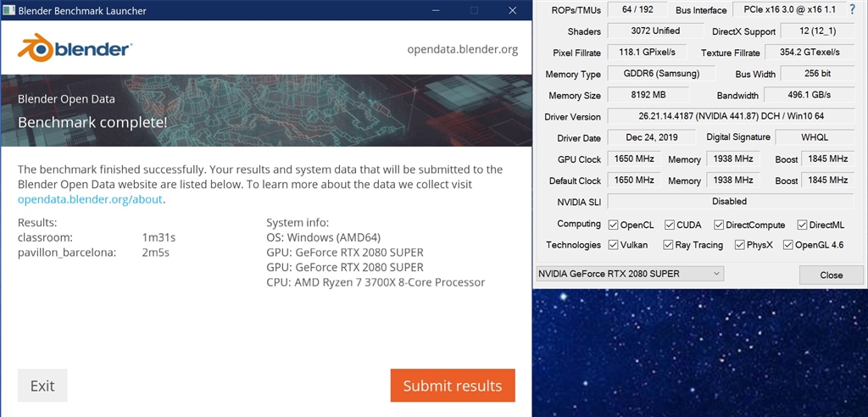Click the Submit results button
This screenshot has height=417, width=868.
pos(453,386)
